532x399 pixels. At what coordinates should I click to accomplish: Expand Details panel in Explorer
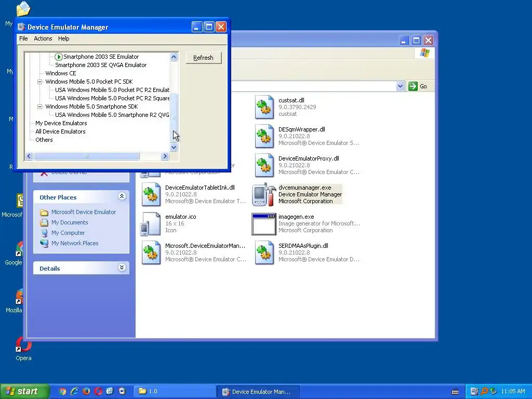(122, 268)
